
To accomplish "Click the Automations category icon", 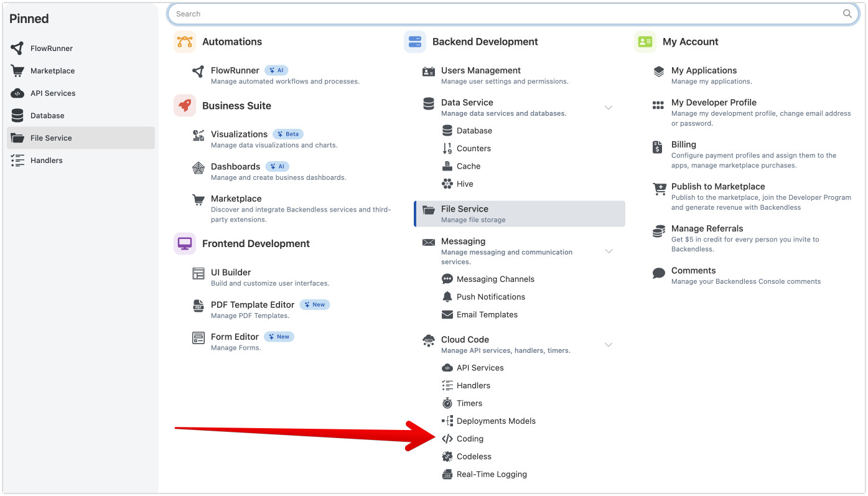I will pos(185,42).
